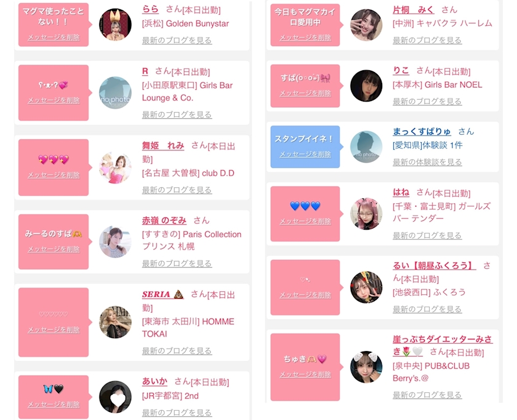Delete the ちゅき message
Viewport: 517px width, 420px height.
305,374
